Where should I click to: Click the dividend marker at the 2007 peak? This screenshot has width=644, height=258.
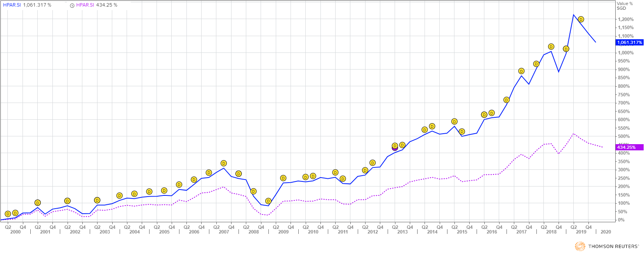pos(223,164)
